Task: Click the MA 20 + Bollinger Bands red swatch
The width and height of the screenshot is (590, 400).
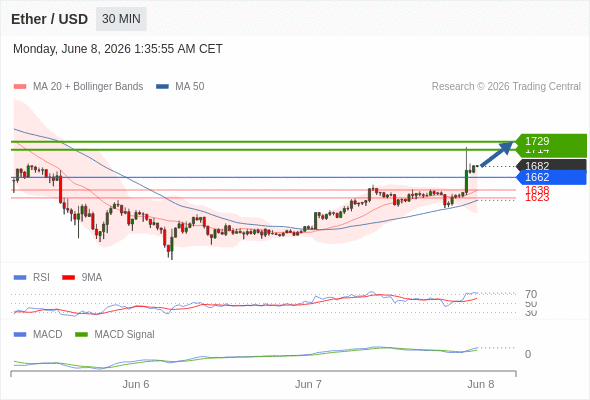Action: 20,87
